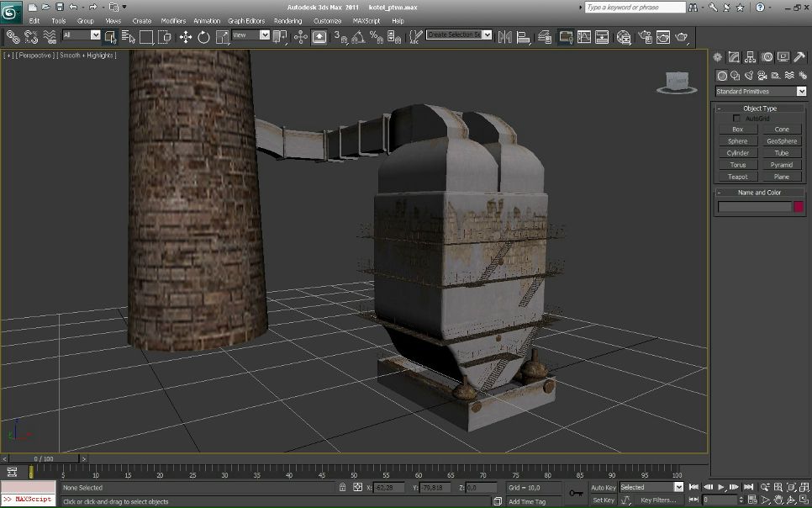
Task: Open the Modify panel tab
Action: 734,57
